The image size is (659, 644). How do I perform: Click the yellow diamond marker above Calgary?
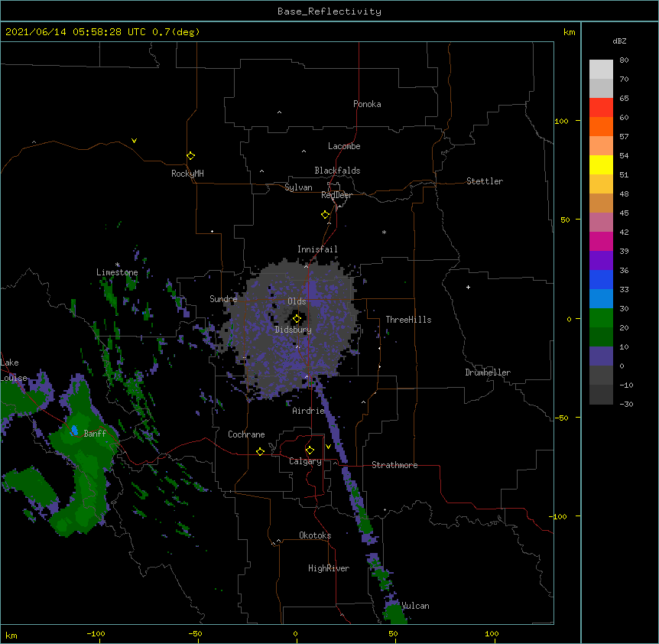(310, 450)
